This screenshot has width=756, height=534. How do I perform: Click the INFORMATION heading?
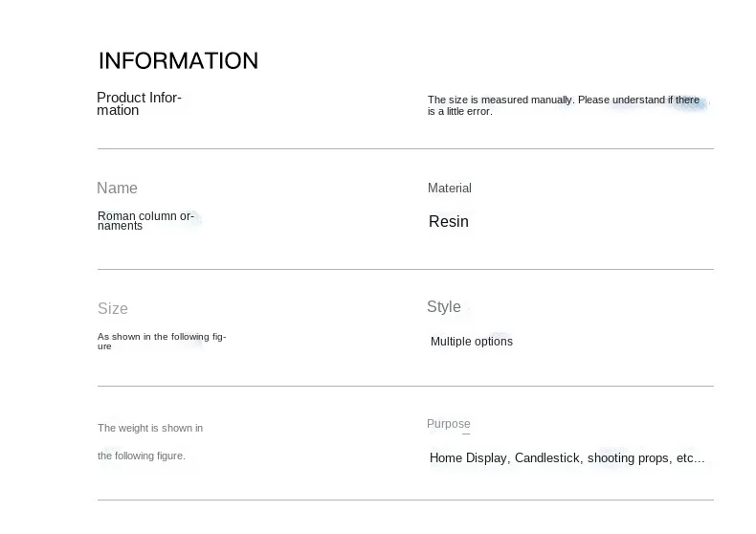178,61
